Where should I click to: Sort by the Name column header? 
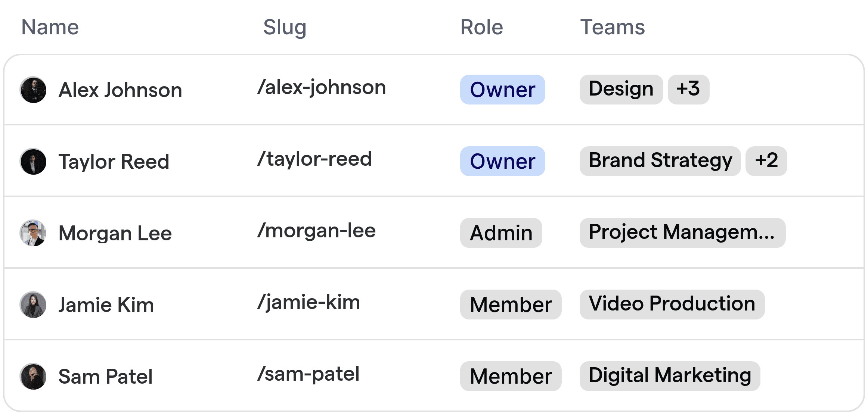point(50,27)
